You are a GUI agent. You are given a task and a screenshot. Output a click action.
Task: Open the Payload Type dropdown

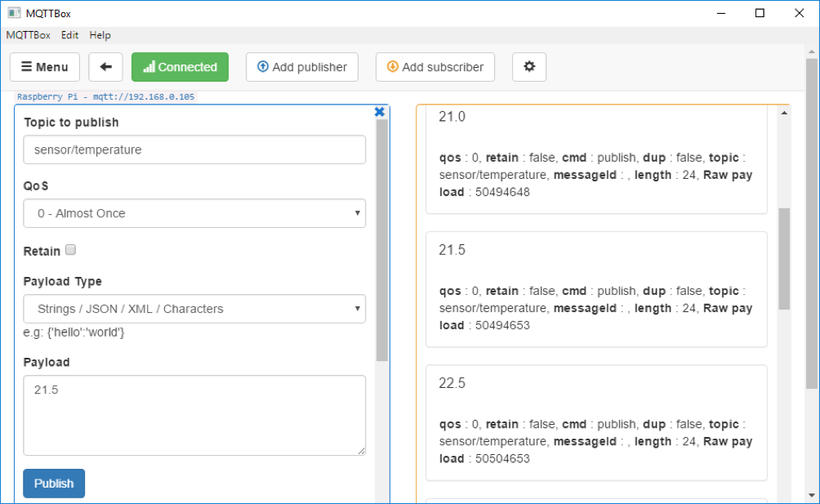tap(194, 309)
